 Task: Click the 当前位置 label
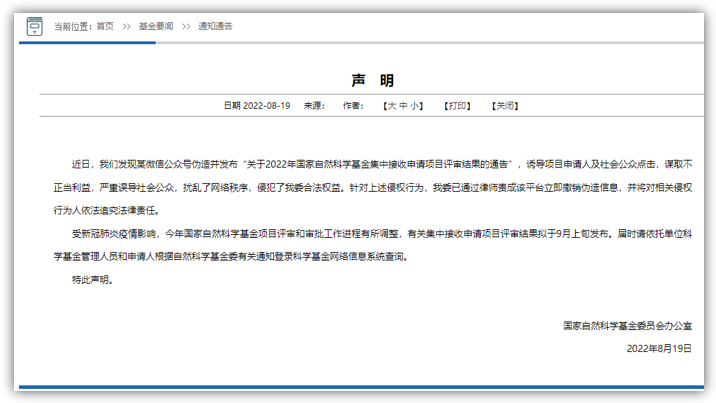72,26
